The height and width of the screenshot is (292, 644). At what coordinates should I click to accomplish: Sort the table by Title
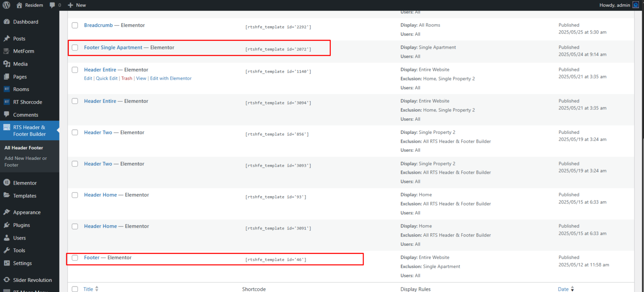(x=88, y=289)
